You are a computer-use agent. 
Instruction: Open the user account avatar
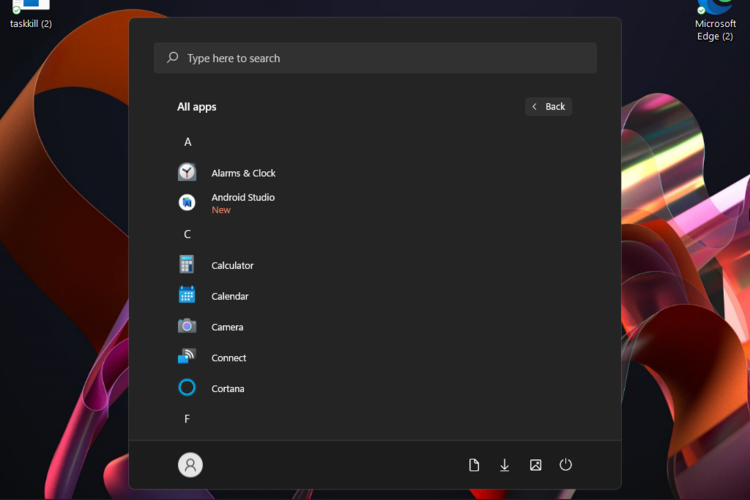click(x=190, y=465)
